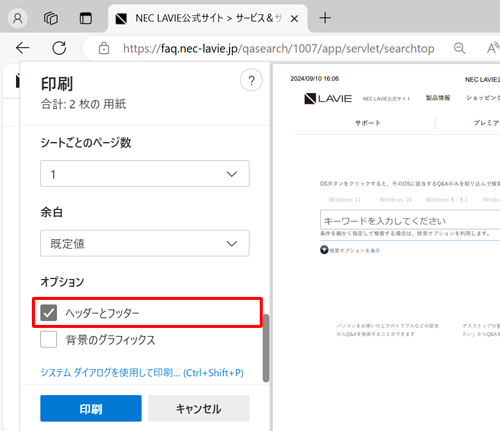This screenshot has height=431, width=500.
Task: Open a new tab with plus button
Action: click(x=325, y=18)
